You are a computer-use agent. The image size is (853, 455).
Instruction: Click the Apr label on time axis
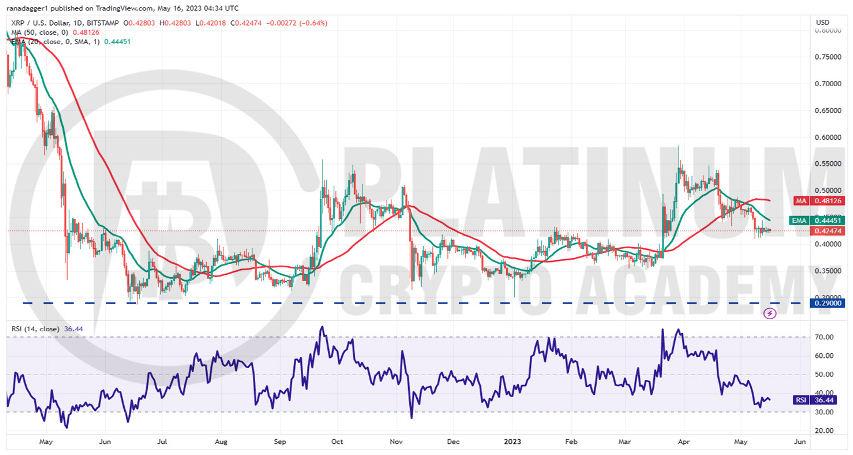[x=683, y=441]
